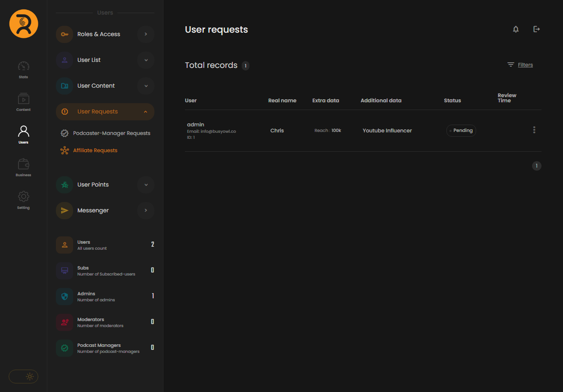Toggle the light/dark theme switch
Screen dimensions: 563x392
[24, 377]
